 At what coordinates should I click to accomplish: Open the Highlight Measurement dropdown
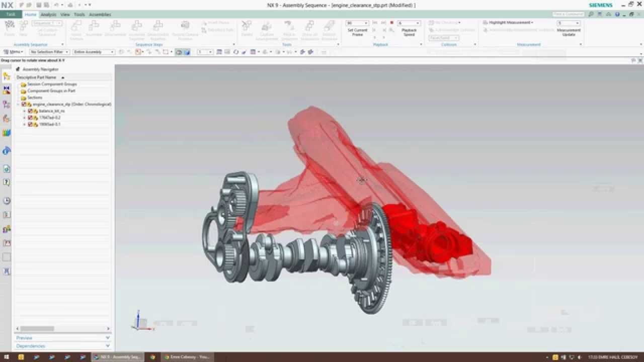coord(508,23)
